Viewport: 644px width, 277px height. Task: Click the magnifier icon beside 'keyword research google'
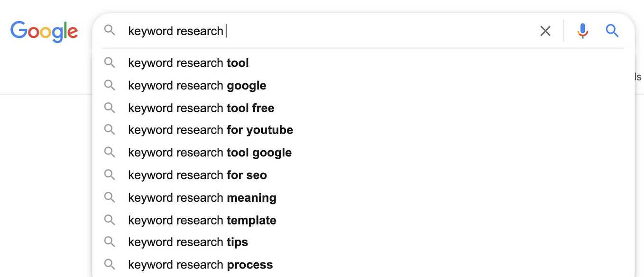click(110, 85)
